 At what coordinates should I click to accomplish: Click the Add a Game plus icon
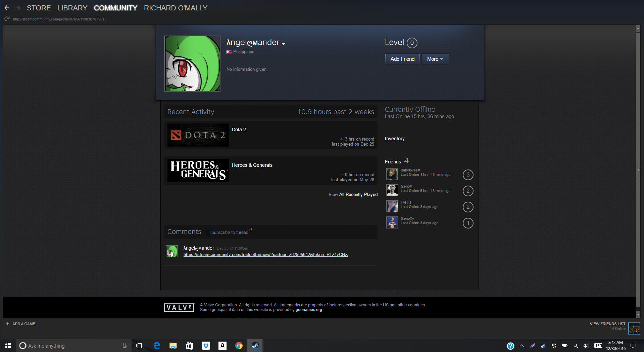pos(8,324)
